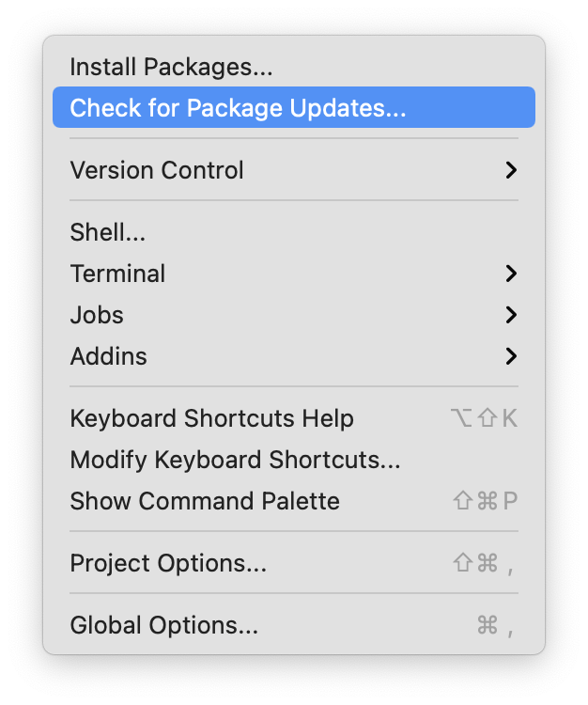
Task: Select the Addins menu item
Action: click(x=108, y=356)
